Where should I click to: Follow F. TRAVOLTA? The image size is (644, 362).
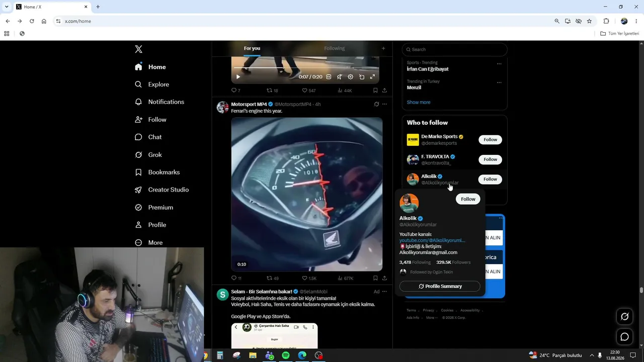[x=490, y=159]
